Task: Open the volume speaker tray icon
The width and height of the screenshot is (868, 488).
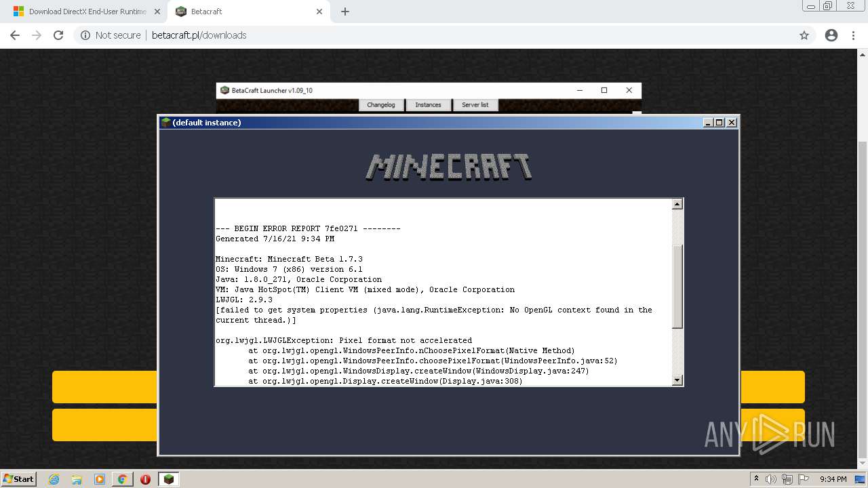Action: (771, 479)
